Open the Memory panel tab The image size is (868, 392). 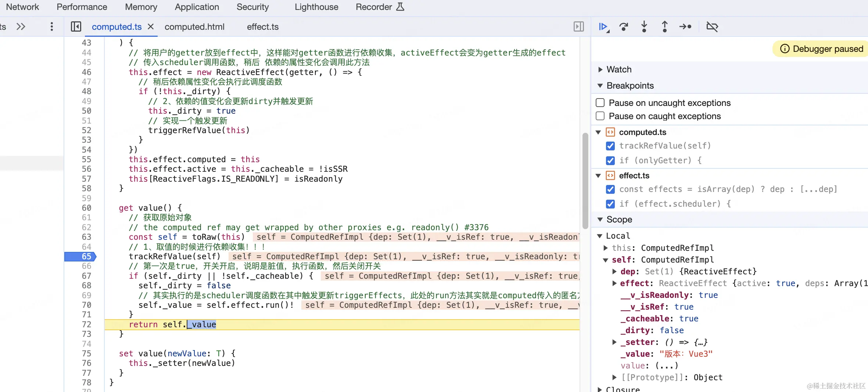tap(141, 7)
